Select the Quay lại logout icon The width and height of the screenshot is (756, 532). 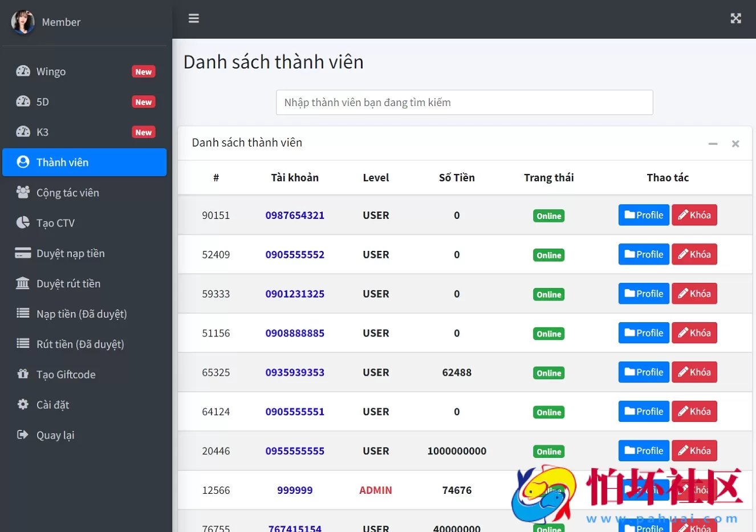coord(23,434)
